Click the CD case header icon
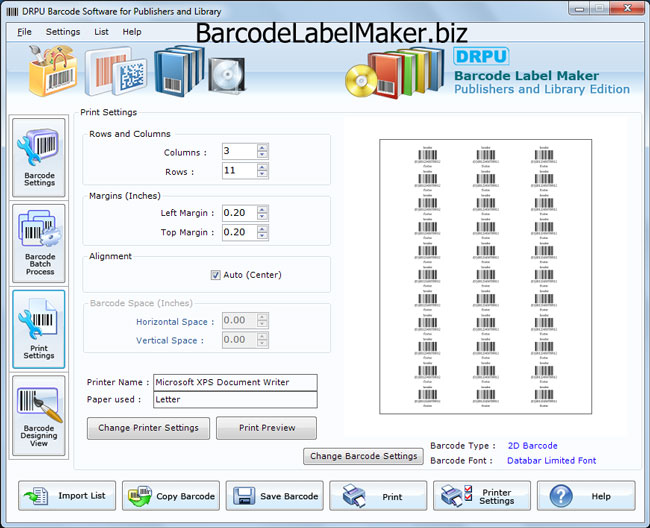 226,75
